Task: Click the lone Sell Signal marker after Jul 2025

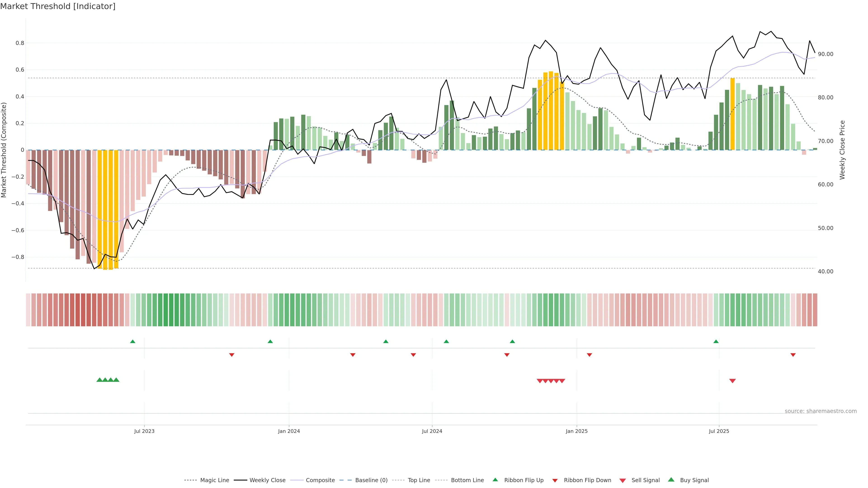Action: point(732,381)
